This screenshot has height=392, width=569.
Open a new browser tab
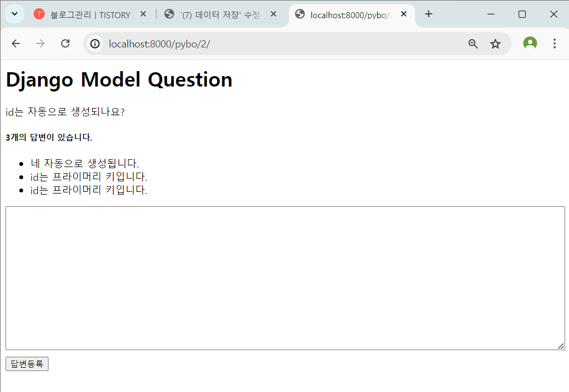[x=428, y=14]
